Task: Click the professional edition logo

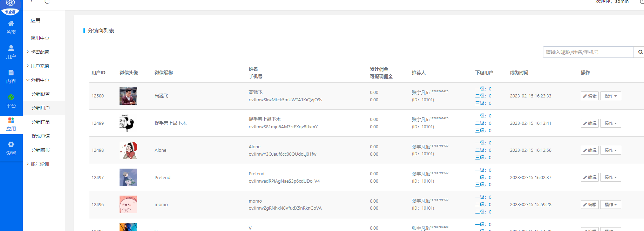Action: (11, 7)
